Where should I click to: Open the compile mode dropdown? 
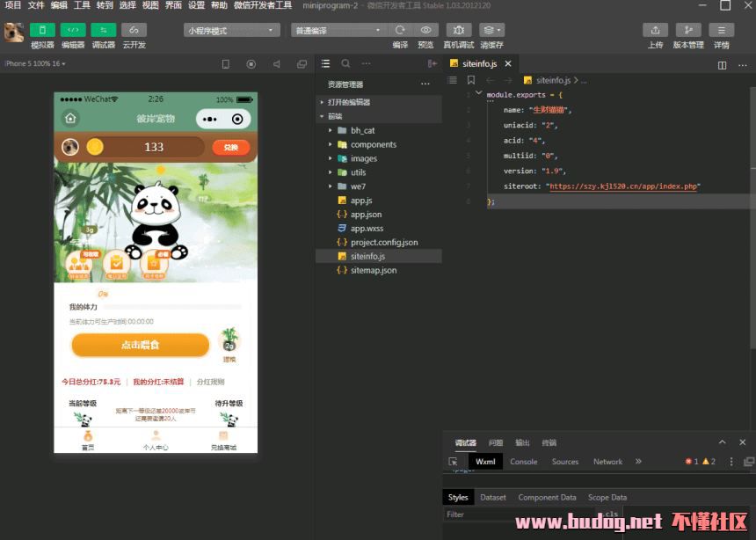(338, 30)
